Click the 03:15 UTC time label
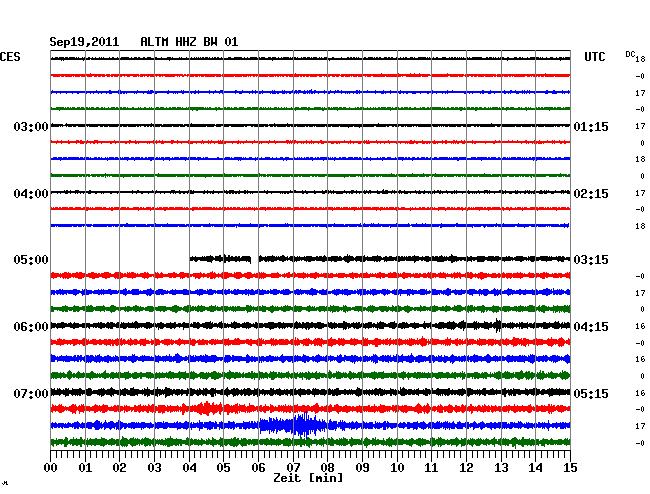 591,260
